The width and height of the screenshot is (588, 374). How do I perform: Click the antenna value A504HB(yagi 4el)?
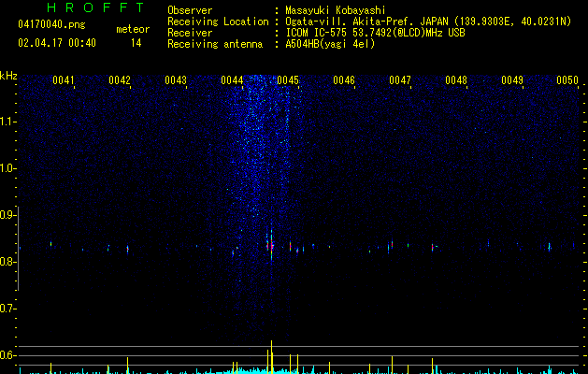[x=330, y=44]
